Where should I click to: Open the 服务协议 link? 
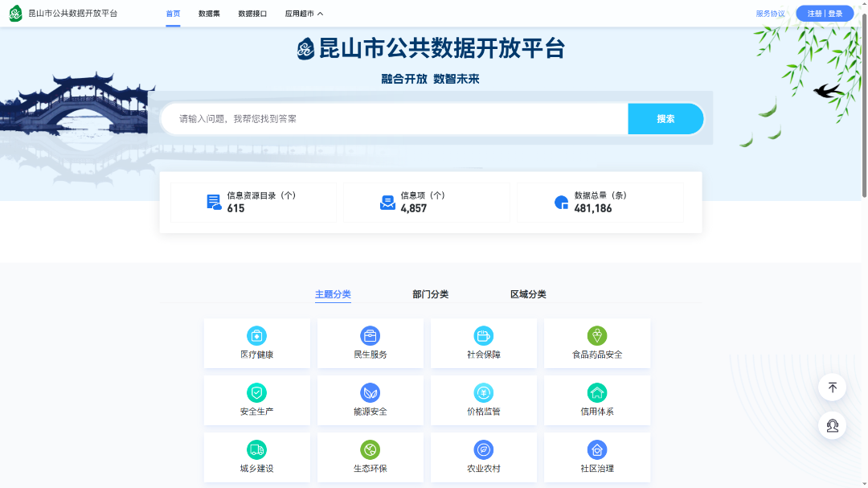point(770,14)
